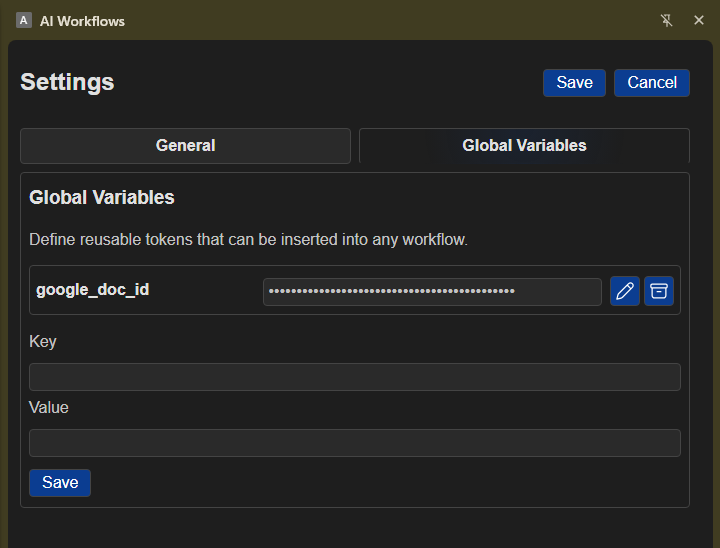Viewport: 720px width, 548px height.
Task: Click the Settings heading
Action: pos(67,83)
